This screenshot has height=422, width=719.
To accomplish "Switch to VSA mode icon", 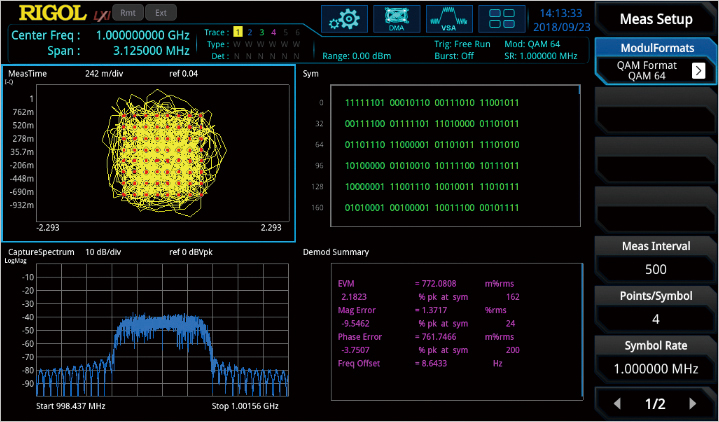I will click(x=448, y=19).
